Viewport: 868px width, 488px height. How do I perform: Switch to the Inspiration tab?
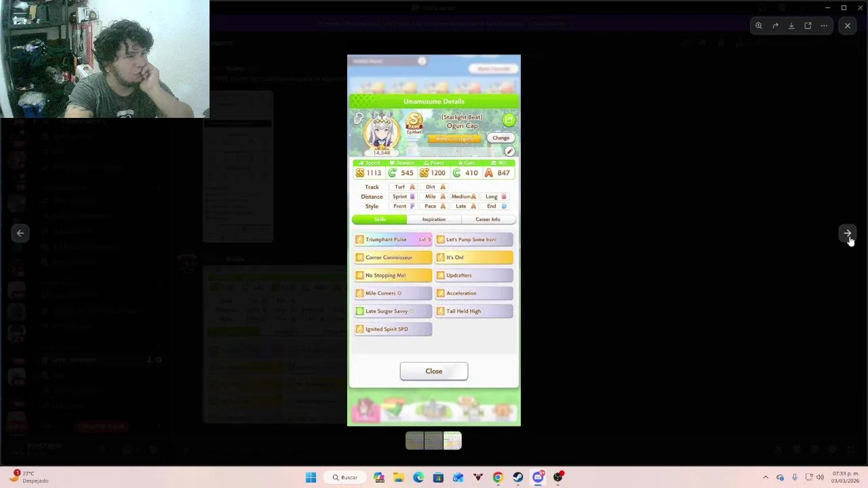coord(434,220)
